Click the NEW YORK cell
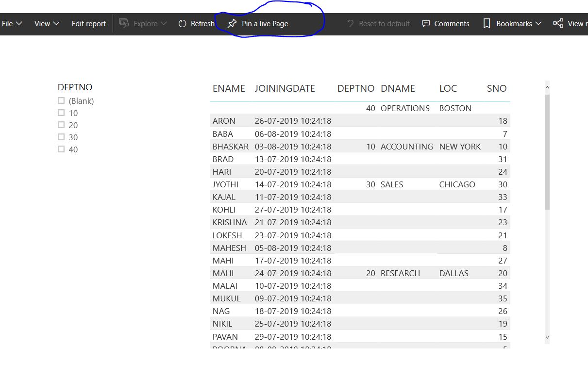Screen dimensions: 588x380 click(460, 147)
